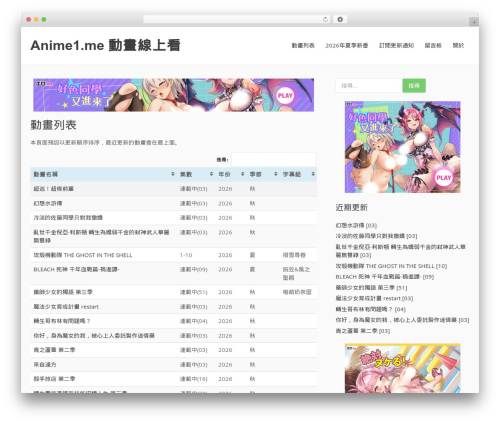Select the episode cell reading 連載中(51)
500x423 pixels.
click(194, 292)
